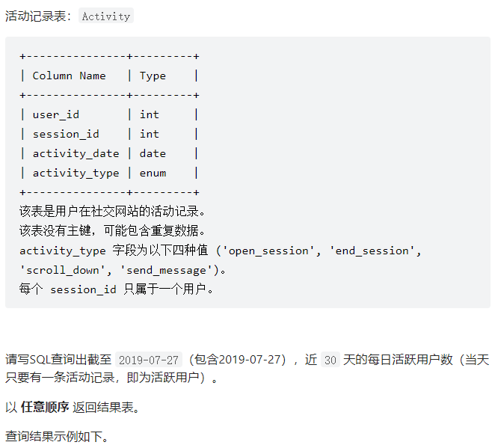Click the Type header in schema table

153,76
